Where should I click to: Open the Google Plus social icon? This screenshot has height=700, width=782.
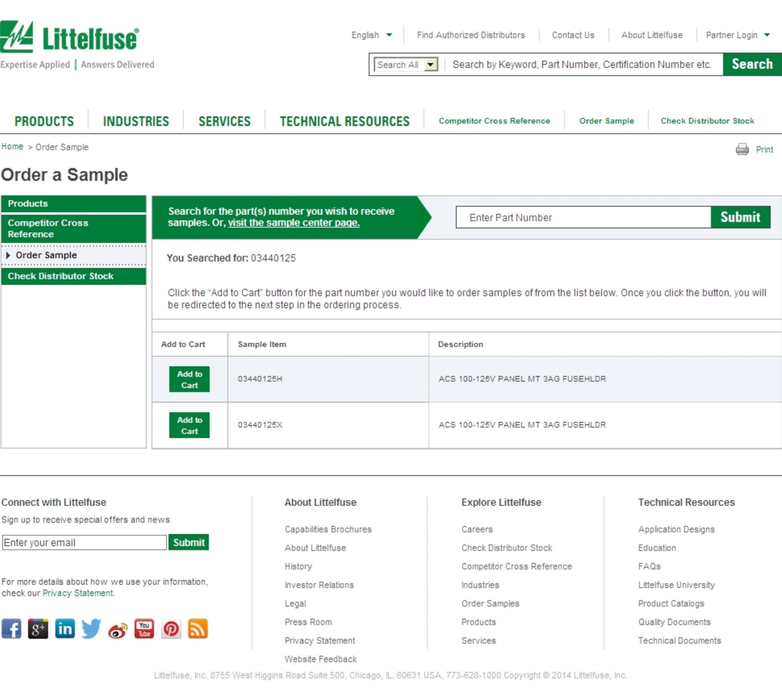point(38,628)
